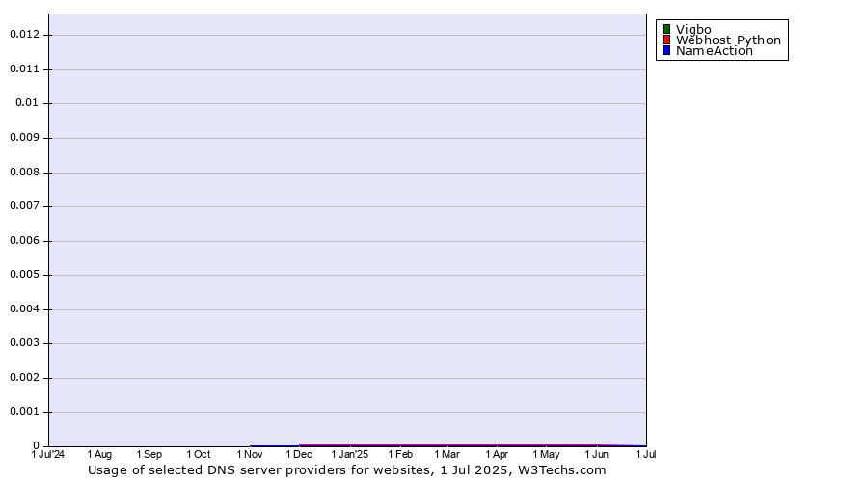Select the NameAction legend label
This screenshot has width=868, height=482.
pyautogui.click(x=715, y=51)
